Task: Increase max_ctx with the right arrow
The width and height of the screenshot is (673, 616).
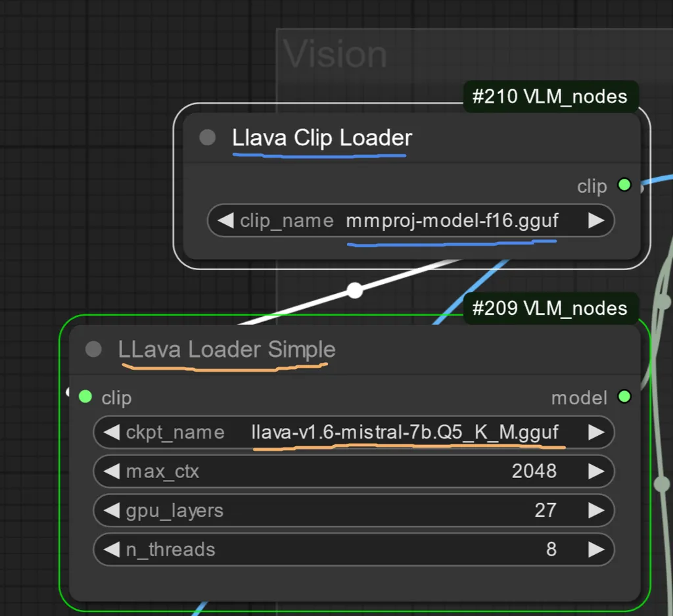Action: pos(596,471)
